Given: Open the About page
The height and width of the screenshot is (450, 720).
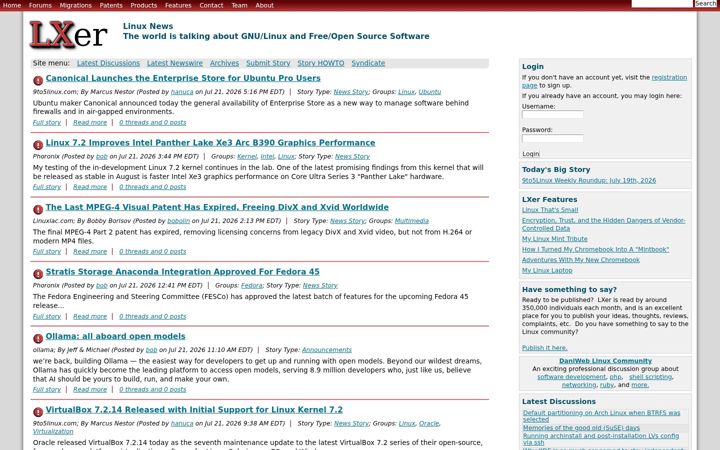Looking at the screenshot, I should pos(264,5).
